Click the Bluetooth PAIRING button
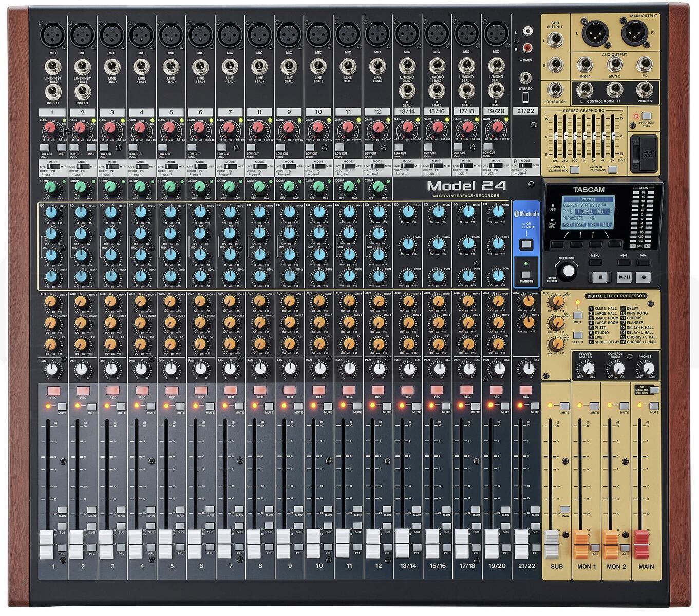 525,274
